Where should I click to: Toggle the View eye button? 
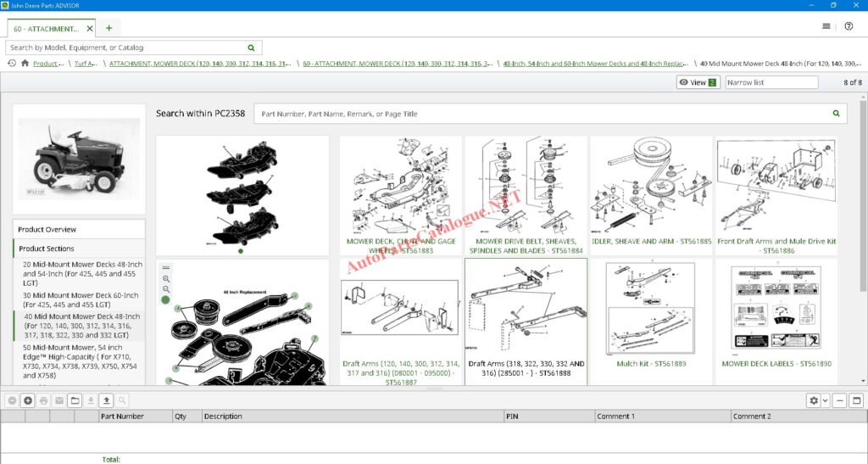698,82
